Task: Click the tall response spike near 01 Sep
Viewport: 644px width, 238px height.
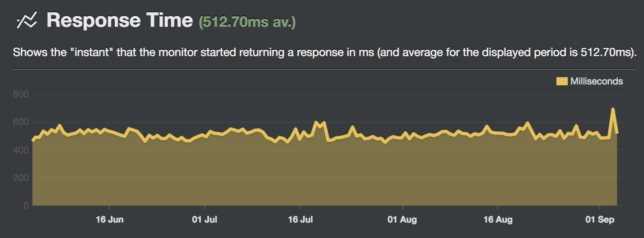Action: point(613,109)
